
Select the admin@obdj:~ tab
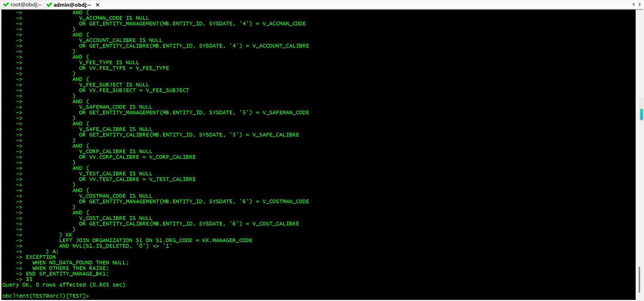[x=72, y=5]
